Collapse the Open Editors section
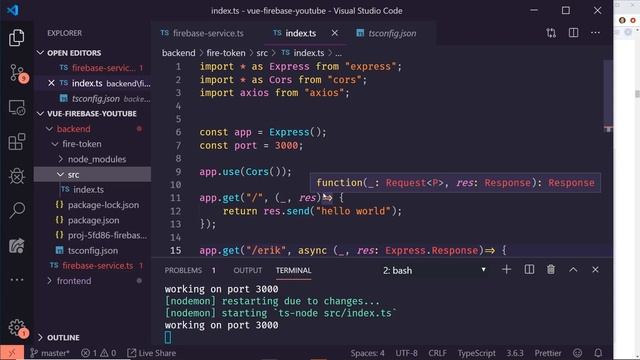640x360 pixels. pyautogui.click(x=40, y=53)
